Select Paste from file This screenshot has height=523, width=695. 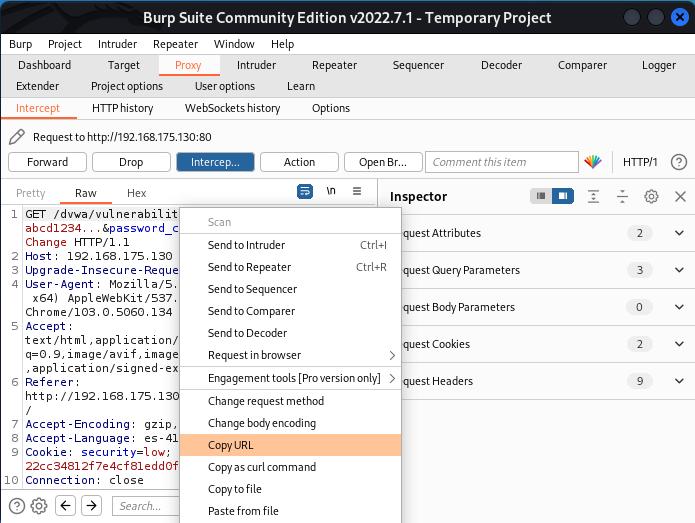click(x=291, y=511)
